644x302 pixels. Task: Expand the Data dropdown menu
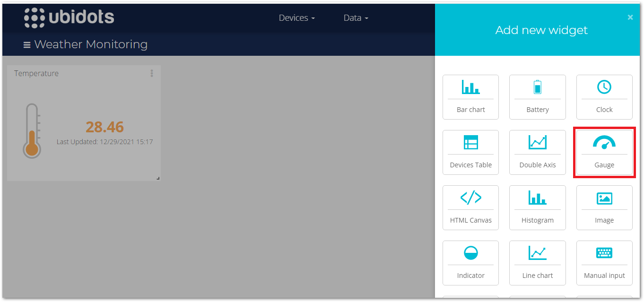point(356,18)
